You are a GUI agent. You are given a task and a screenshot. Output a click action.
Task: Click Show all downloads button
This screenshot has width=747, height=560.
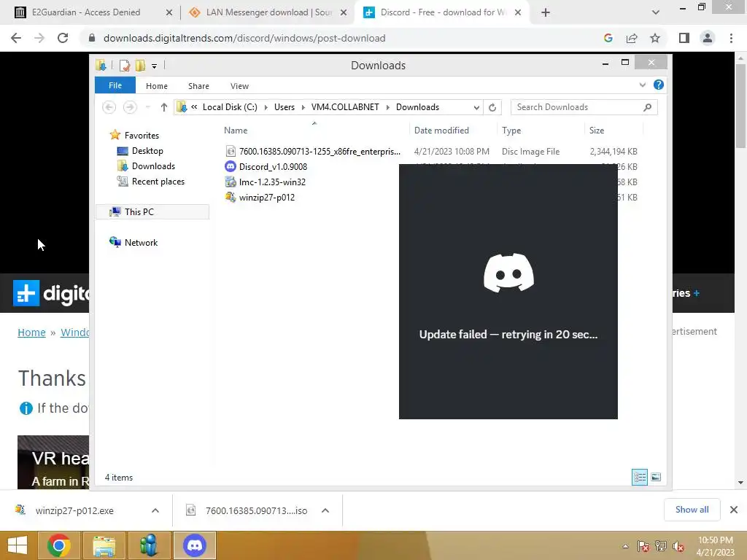[x=692, y=510]
